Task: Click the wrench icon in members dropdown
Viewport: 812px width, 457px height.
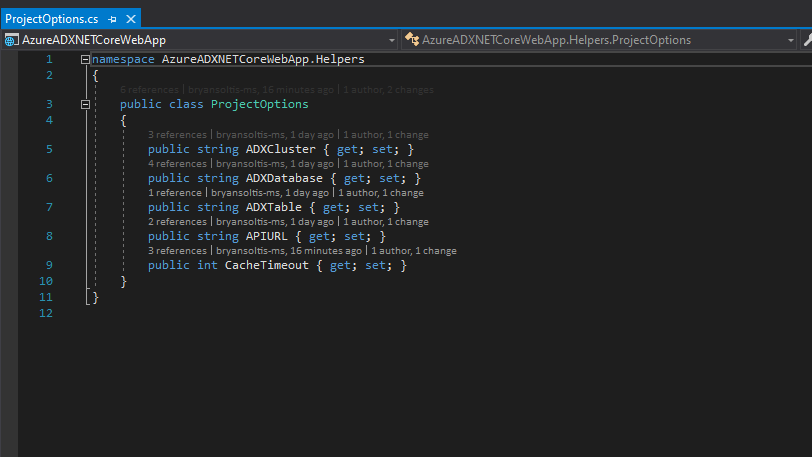Action: [805, 40]
